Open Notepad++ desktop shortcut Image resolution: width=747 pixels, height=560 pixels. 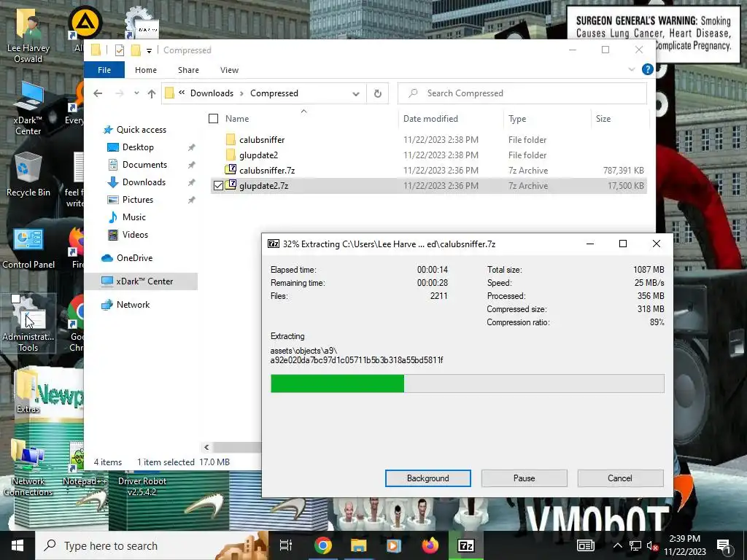pos(85,463)
